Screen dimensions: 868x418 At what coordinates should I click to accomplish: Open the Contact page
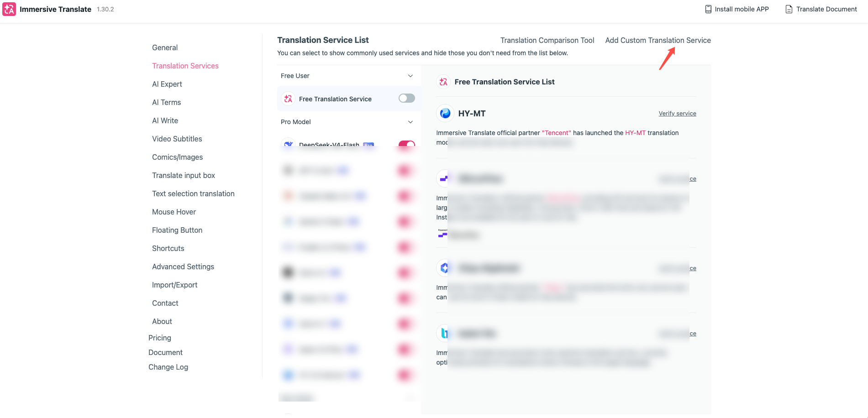[165, 303]
